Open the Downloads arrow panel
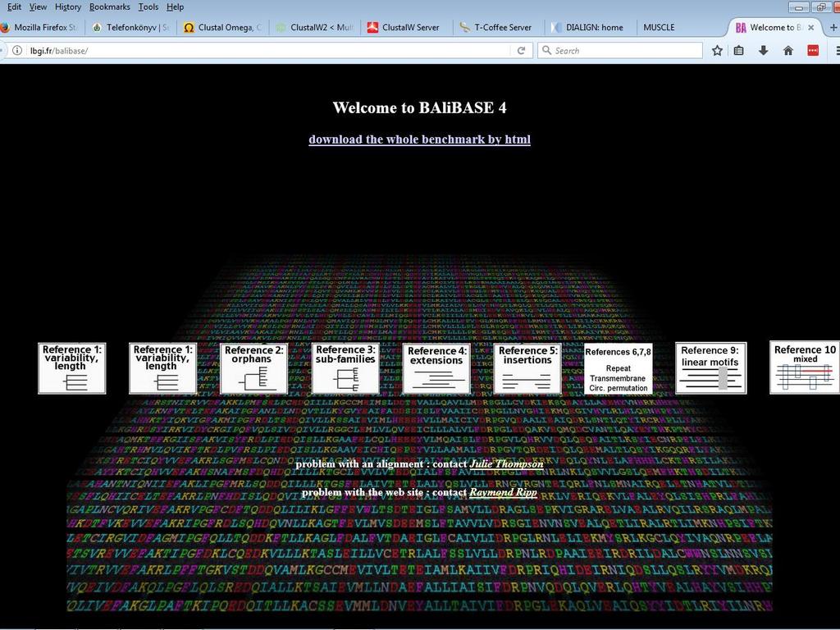The height and width of the screenshot is (630, 840). click(764, 50)
